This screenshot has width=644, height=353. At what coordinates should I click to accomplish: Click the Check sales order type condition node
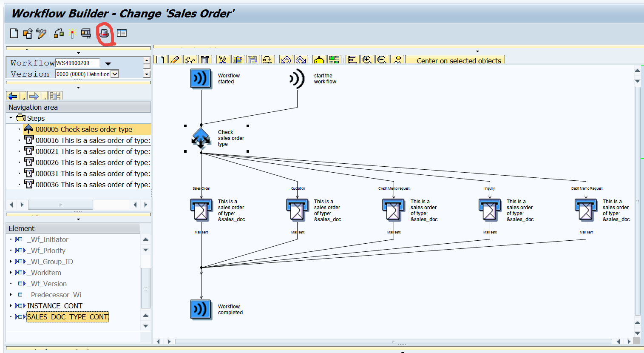(x=201, y=138)
